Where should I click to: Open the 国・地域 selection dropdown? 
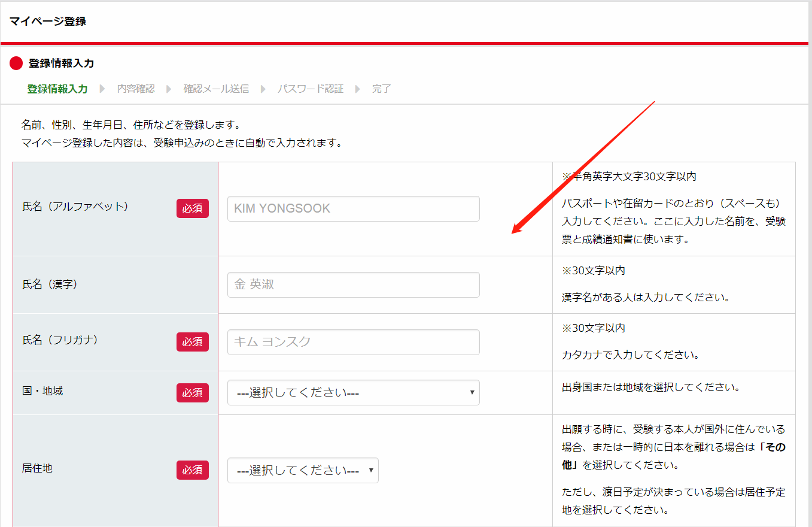pos(353,392)
